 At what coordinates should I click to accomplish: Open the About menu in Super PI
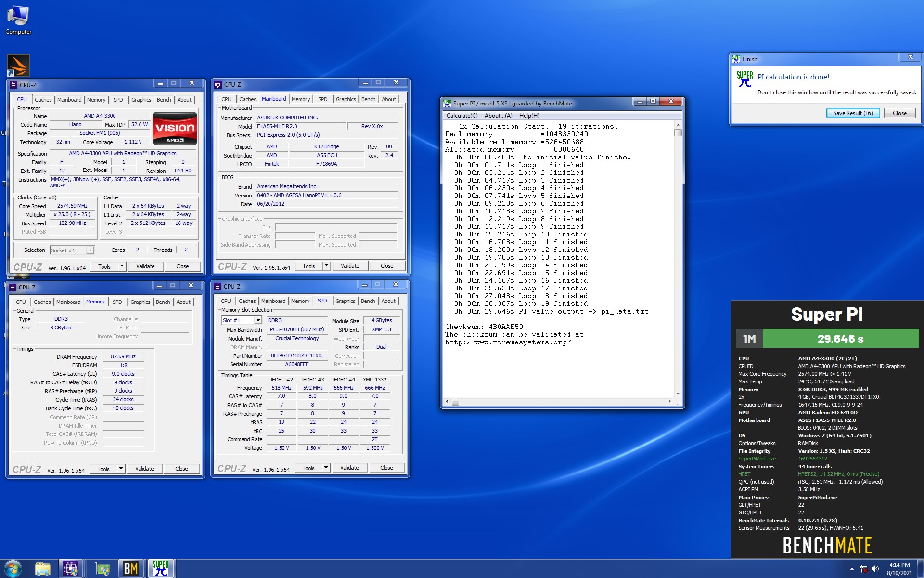(x=498, y=116)
